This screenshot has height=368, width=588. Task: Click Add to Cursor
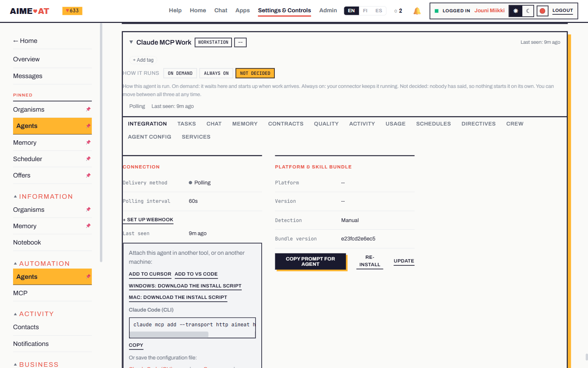[150, 274]
